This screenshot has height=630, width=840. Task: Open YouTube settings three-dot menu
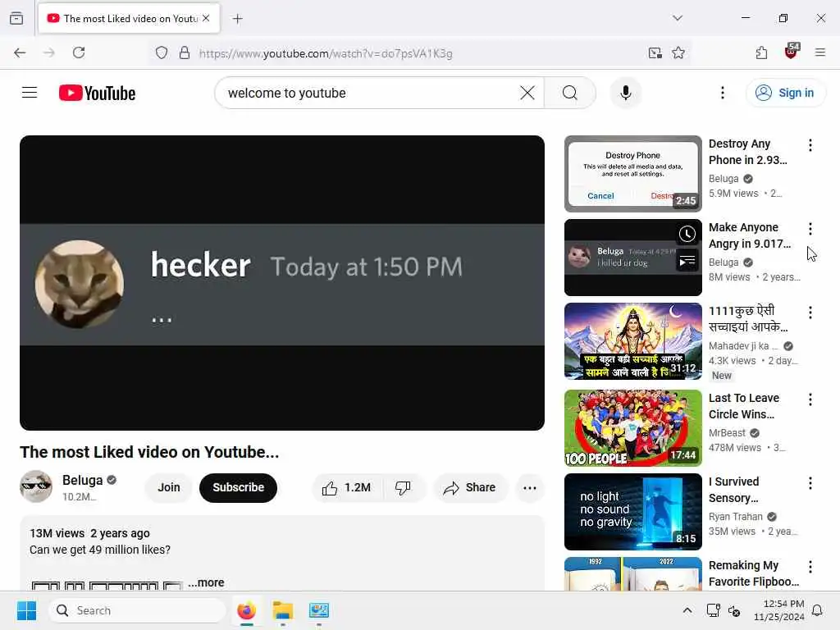722,93
